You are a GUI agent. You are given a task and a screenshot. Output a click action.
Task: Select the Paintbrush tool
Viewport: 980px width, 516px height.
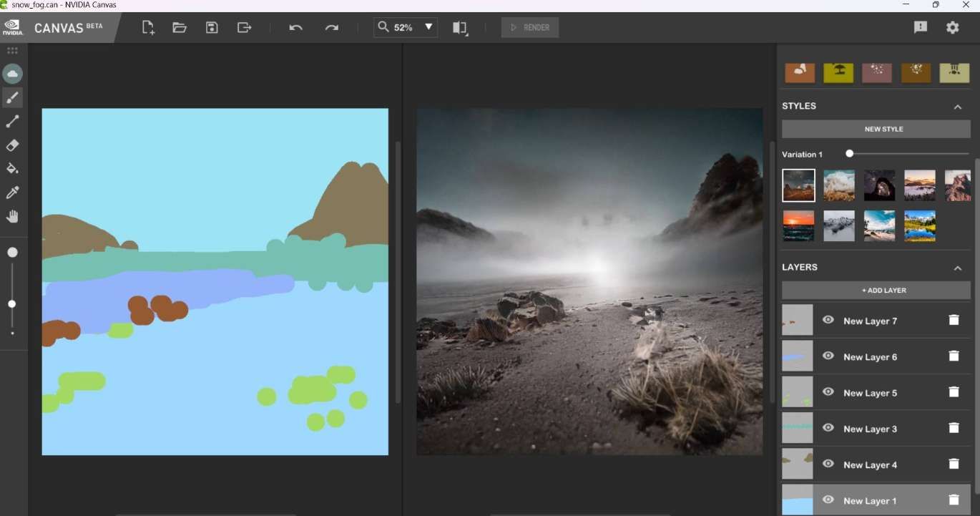(x=12, y=97)
